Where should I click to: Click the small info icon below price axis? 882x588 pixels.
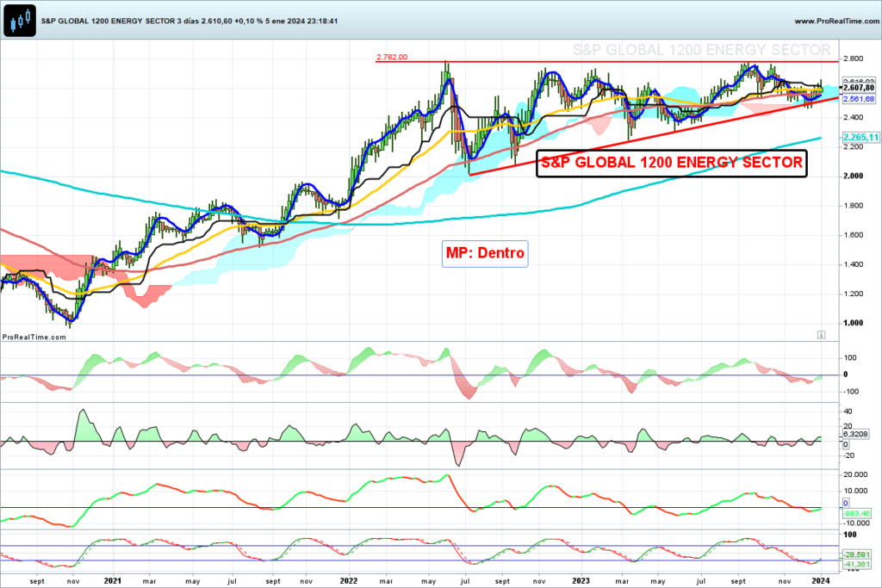821,335
